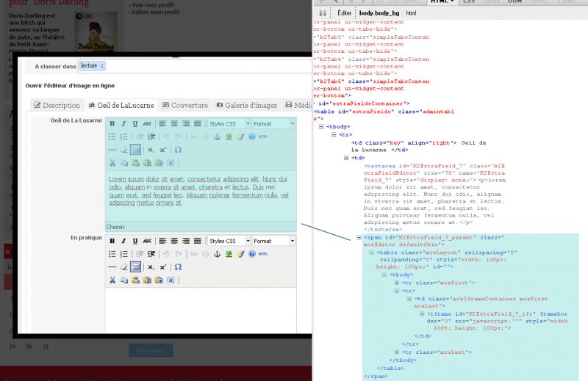Remove the 'lecture' tag with its x
This screenshot has height=381, width=588.
(x=101, y=66)
